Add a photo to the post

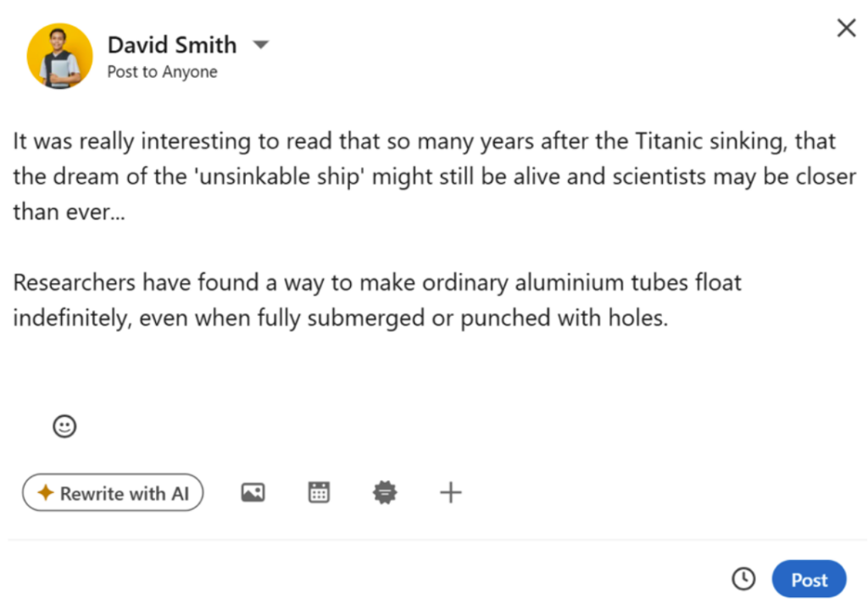(x=253, y=492)
